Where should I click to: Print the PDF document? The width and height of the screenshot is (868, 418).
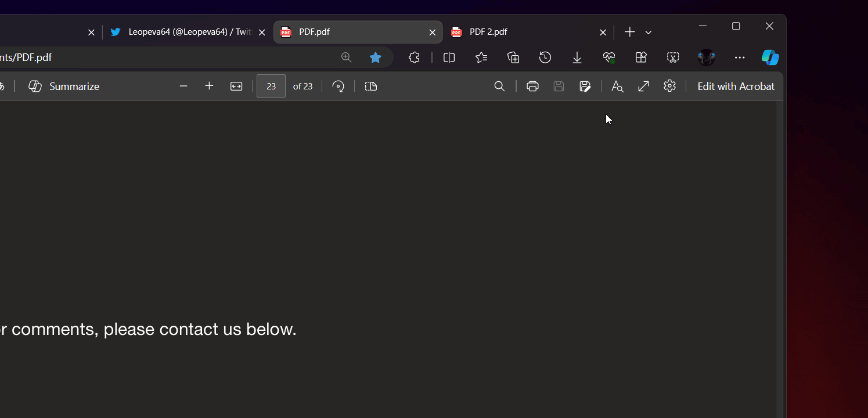pos(532,87)
